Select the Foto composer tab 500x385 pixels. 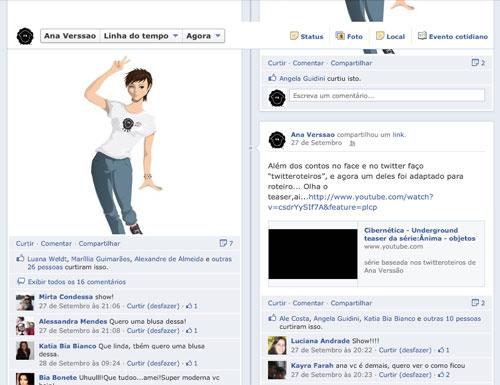(x=349, y=36)
